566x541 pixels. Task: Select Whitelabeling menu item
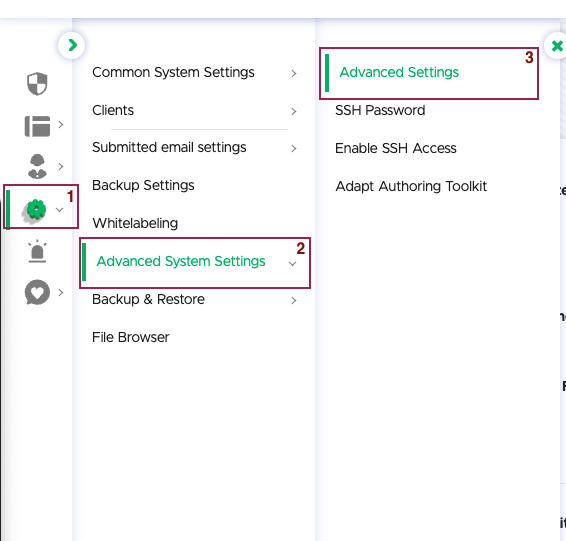pos(135,223)
